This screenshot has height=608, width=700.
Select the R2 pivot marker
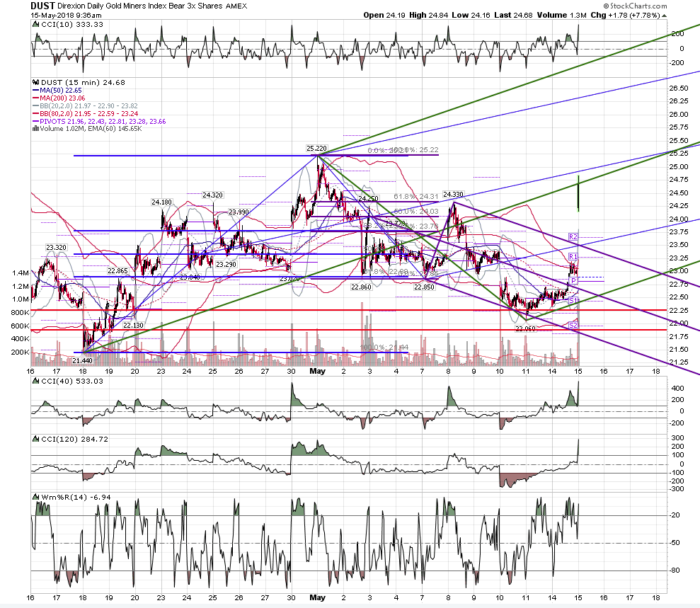coord(573,236)
